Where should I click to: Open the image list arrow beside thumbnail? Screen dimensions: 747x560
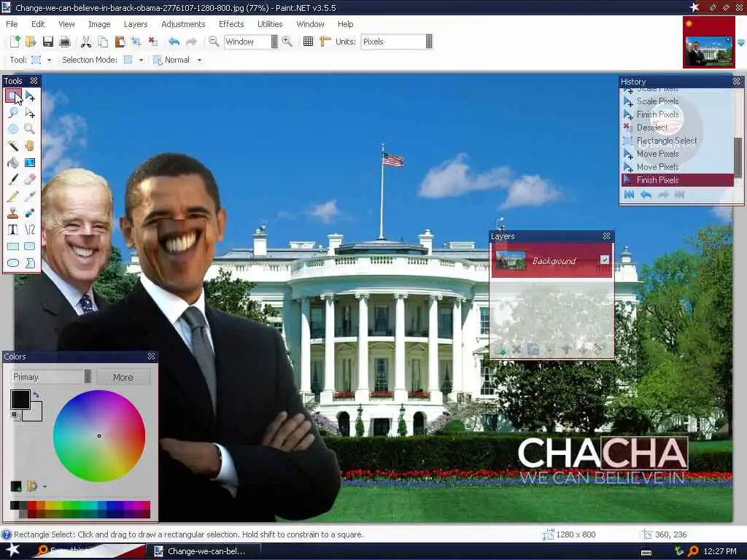[x=741, y=43]
